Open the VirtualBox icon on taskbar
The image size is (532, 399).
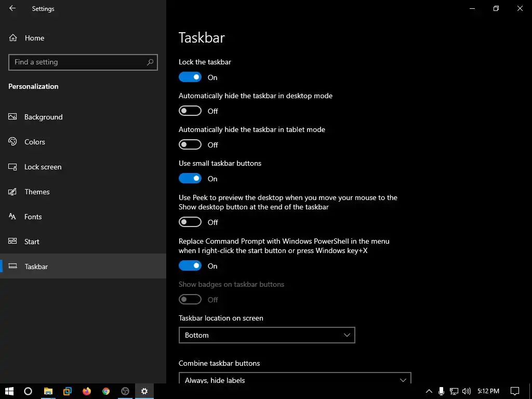click(x=67, y=391)
